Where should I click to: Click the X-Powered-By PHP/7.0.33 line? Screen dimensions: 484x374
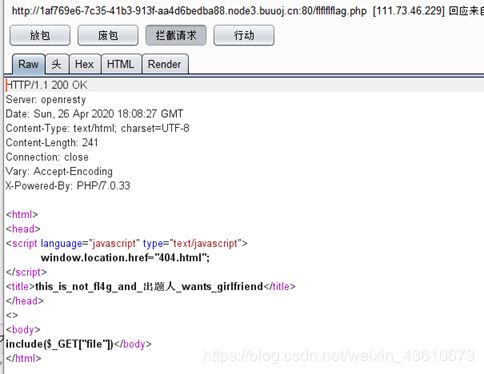pos(68,185)
